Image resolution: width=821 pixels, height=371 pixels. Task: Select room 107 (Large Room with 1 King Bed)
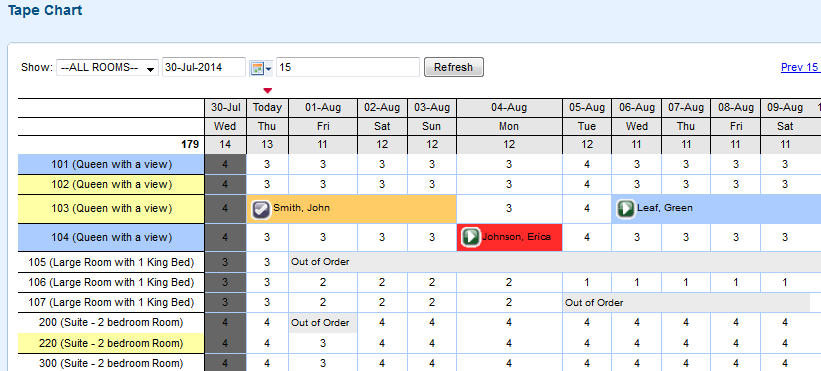coord(112,302)
